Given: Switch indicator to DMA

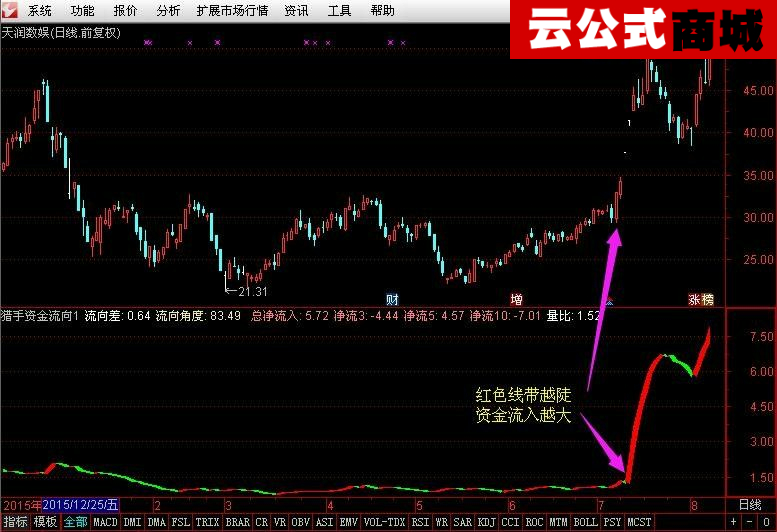Looking at the screenshot, I should pyautogui.click(x=157, y=522).
